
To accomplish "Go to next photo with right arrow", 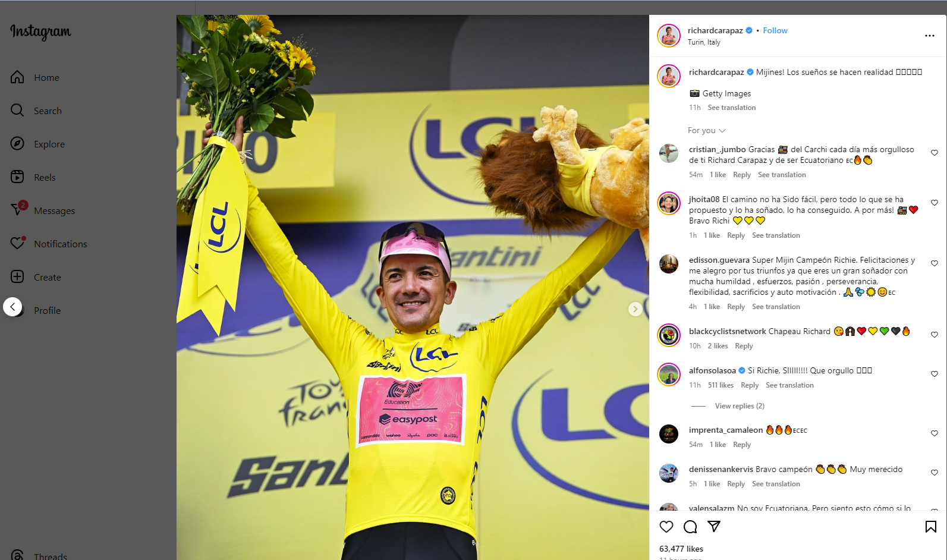I will 635,309.
